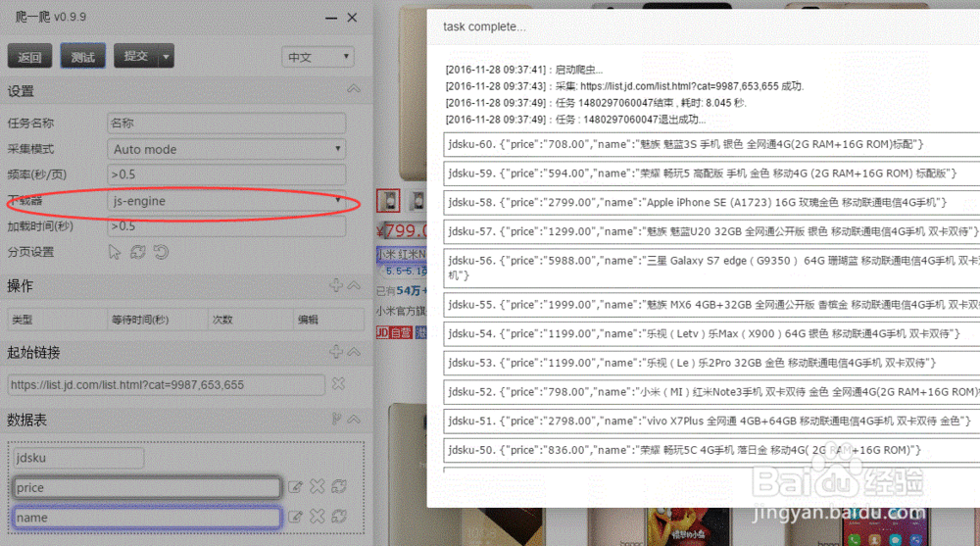
Task: Click the pagination loop refresh icon
Action: (137, 252)
